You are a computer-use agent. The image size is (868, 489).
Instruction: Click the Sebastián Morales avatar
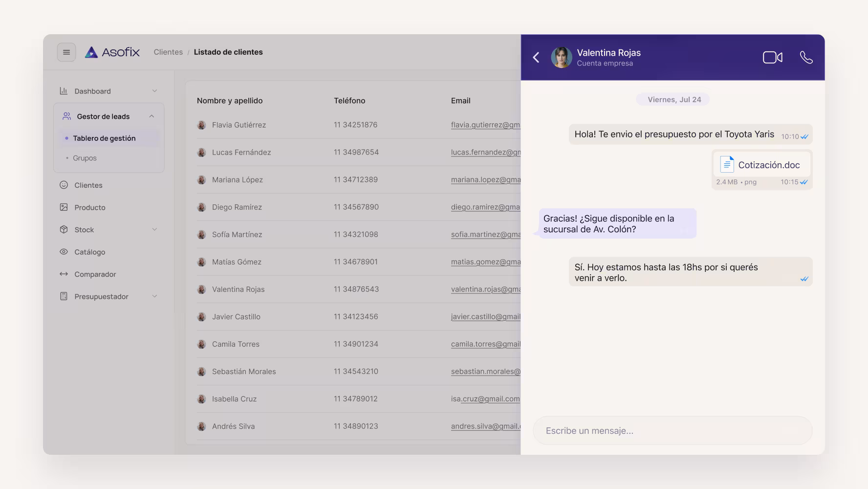pos(201,372)
